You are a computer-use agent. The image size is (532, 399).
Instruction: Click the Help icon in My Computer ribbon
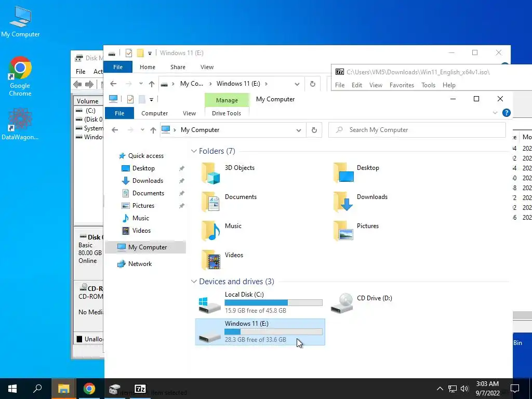click(x=506, y=113)
